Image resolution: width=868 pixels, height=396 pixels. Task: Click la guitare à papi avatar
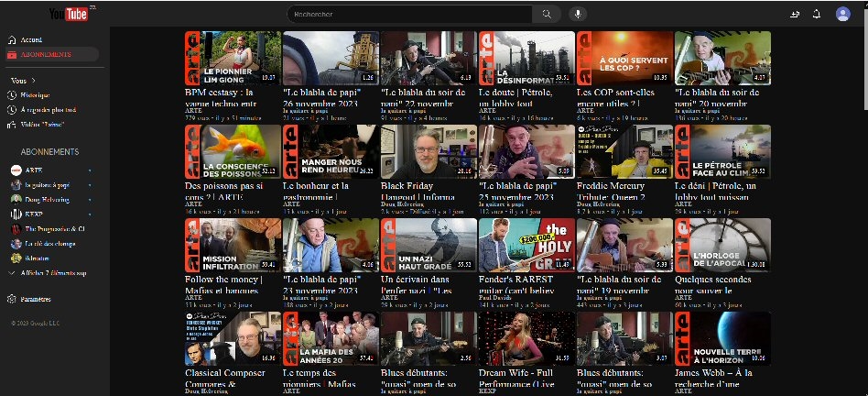tap(16, 185)
